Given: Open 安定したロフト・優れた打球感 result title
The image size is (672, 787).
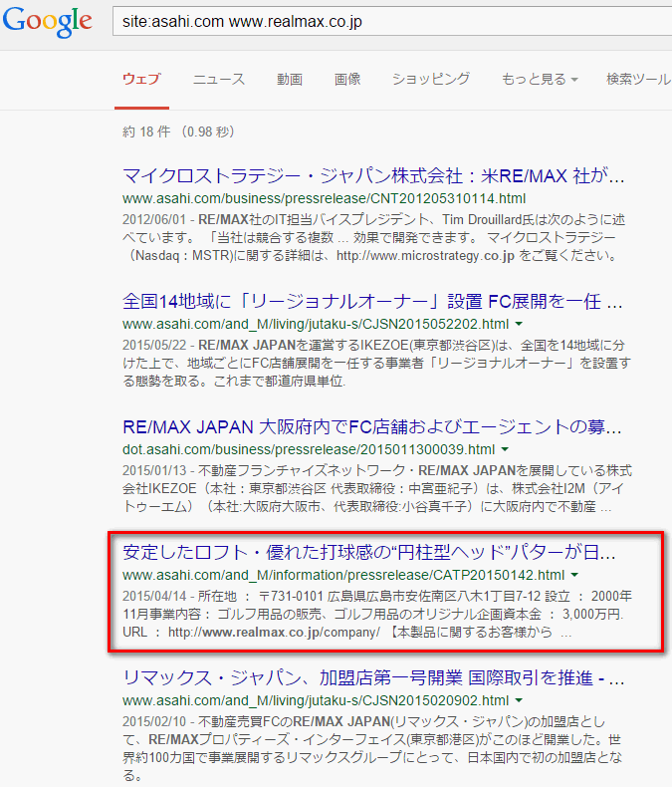Looking at the screenshot, I should 369,553.
